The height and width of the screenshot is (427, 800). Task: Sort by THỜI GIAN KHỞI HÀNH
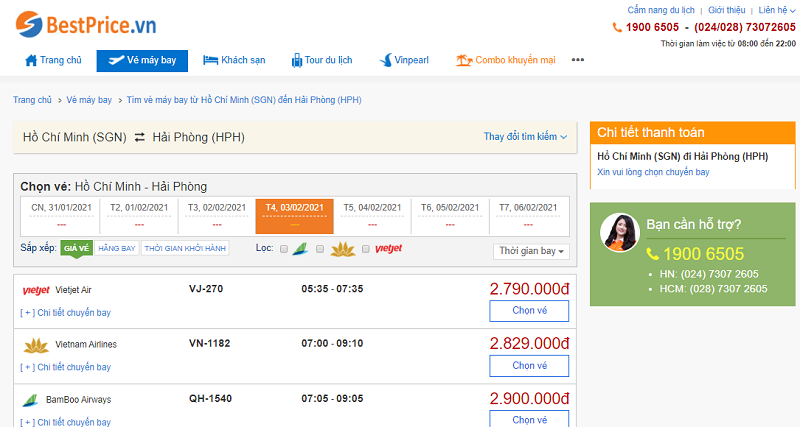[x=185, y=248]
